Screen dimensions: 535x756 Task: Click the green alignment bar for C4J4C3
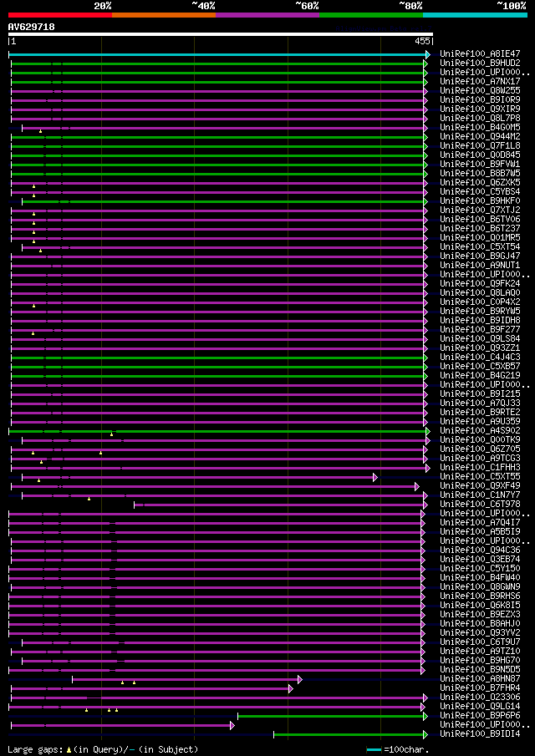[x=217, y=358]
